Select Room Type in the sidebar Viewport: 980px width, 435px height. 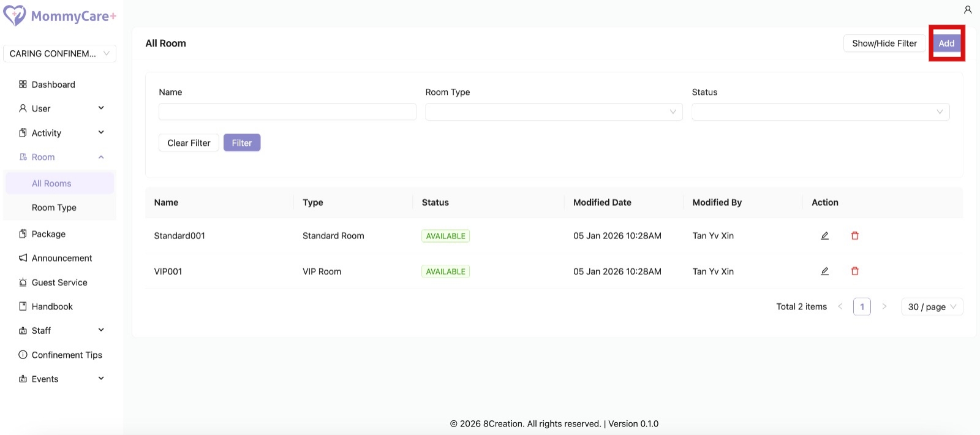point(54,208)
